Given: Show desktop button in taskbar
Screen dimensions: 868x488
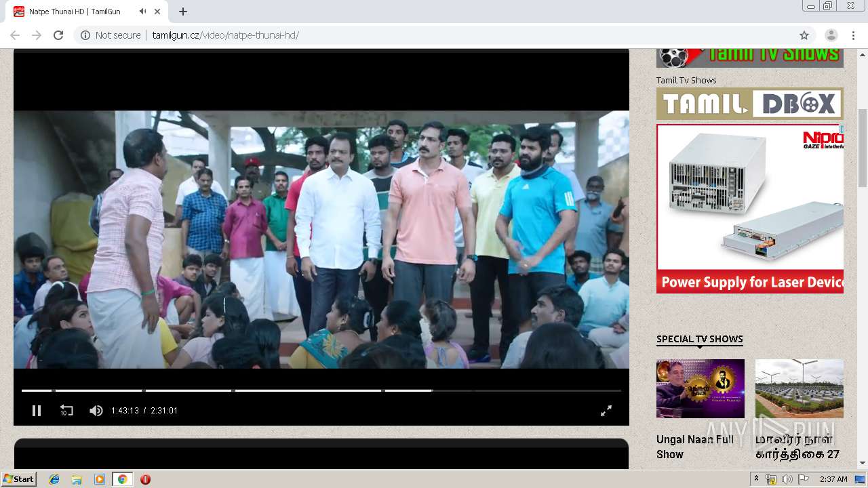Looking at the screenshot, I should coord(861,479).
